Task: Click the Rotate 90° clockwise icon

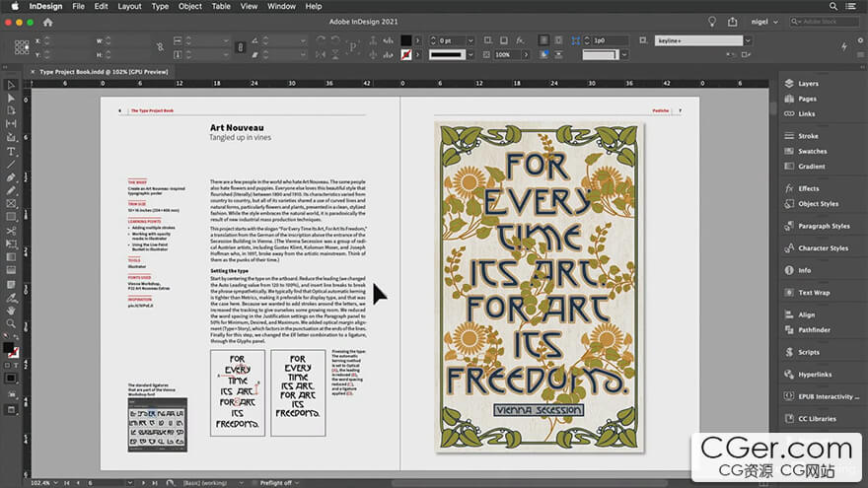Action: [321, 40]
